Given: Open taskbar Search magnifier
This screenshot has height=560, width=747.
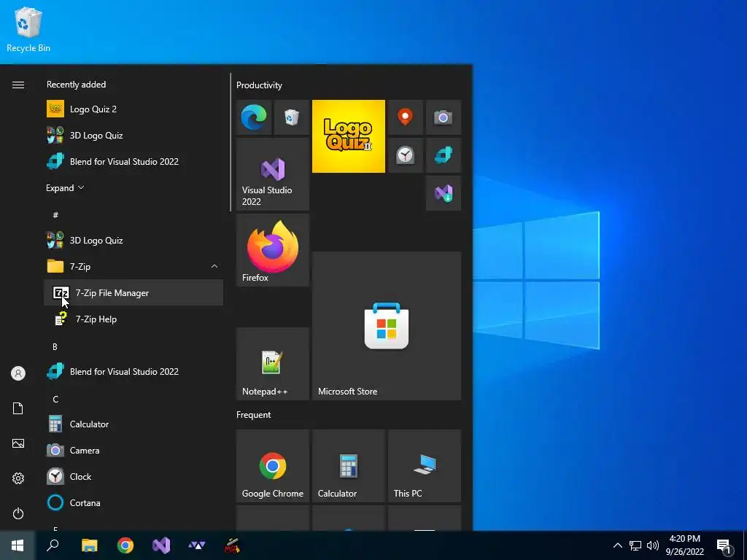Looking at the screenshot, I should point(53,545).
